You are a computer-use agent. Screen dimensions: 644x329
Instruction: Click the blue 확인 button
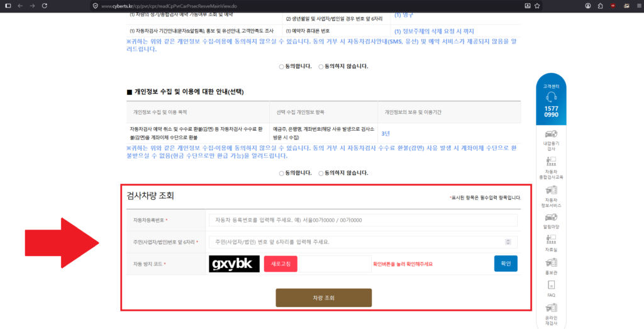click(506, 264)
